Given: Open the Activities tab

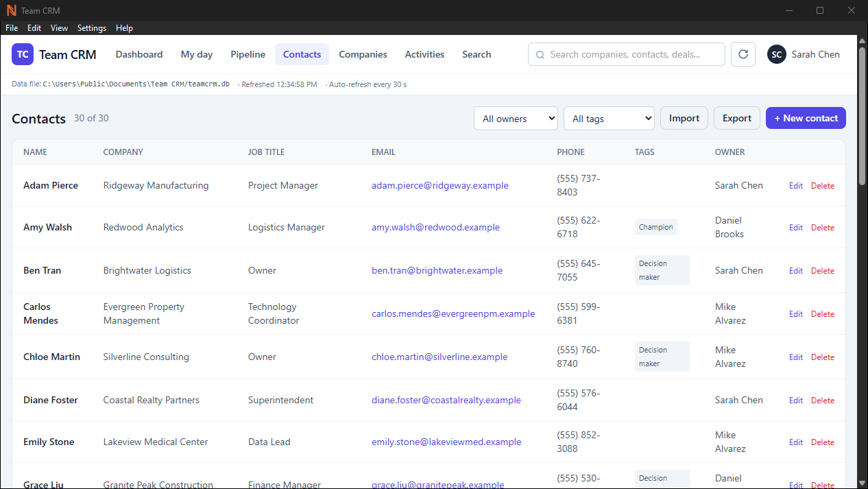Looking at the screenshot, I should tap(424, 54).
